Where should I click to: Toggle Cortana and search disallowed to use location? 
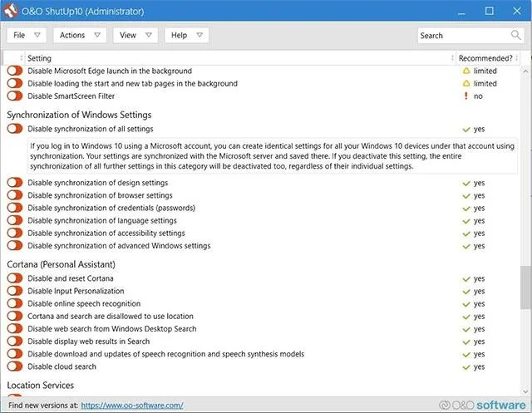tap(15, 316)
